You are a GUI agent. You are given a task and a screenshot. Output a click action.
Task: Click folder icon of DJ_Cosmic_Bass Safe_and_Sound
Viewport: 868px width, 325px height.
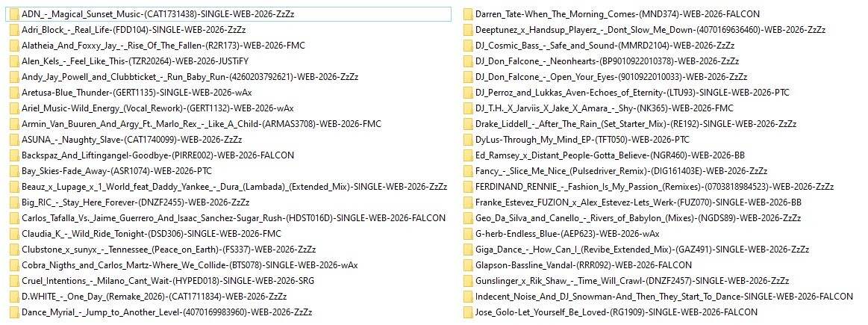pyautogui.click(x=468, y=46)
